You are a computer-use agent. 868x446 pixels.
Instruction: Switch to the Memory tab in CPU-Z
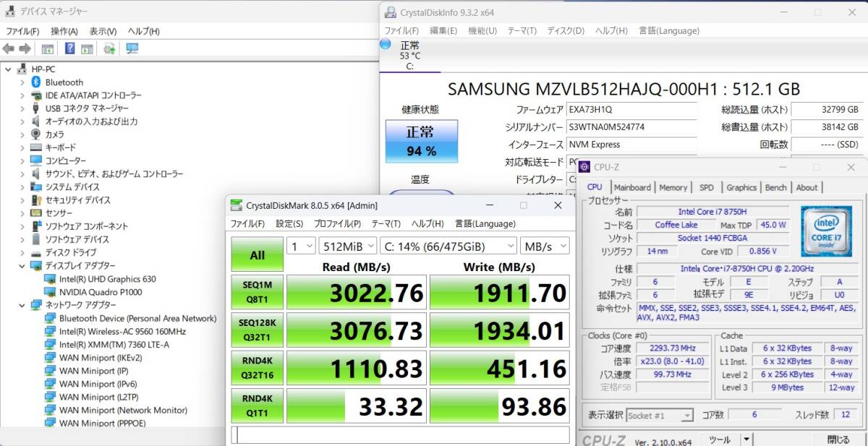point(673,187)
